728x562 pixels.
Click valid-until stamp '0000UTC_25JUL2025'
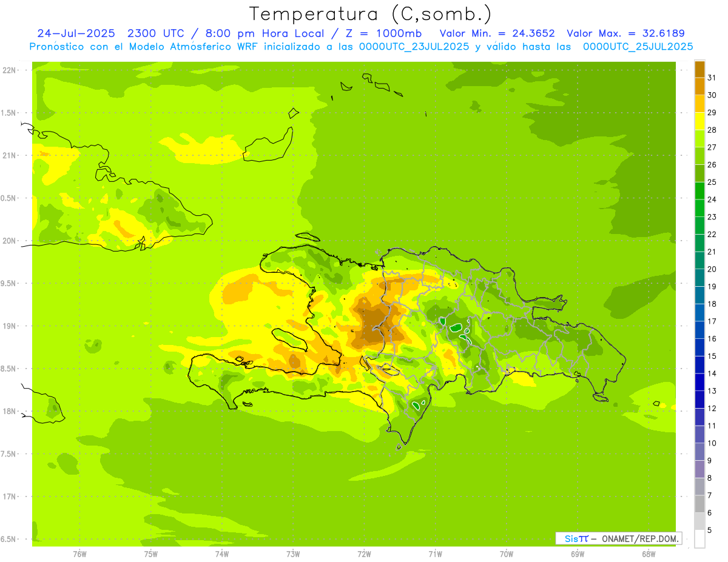tap(638, 47)
